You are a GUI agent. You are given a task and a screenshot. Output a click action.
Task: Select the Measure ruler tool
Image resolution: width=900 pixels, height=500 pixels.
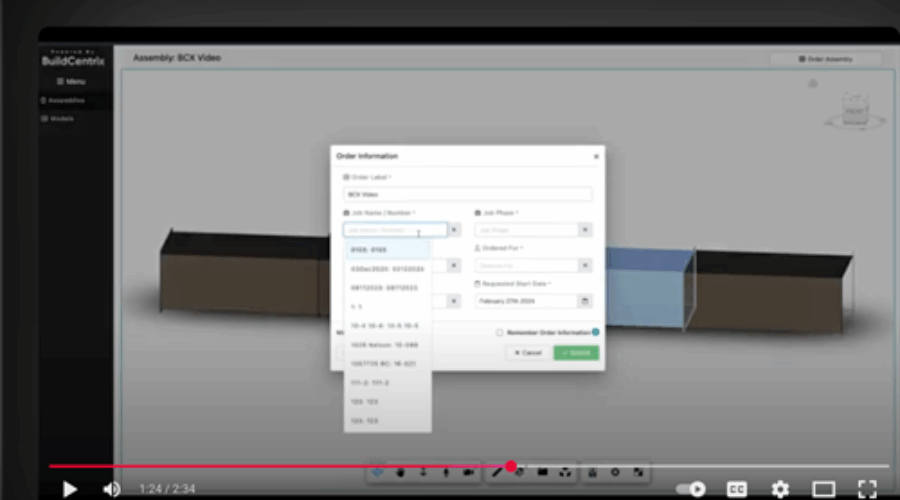click(x=496, y=472)
